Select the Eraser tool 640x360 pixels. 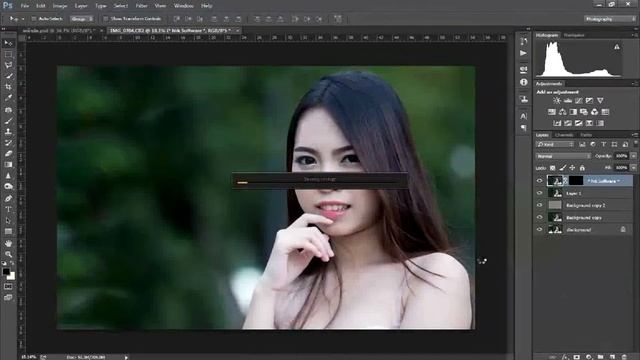tap(8, 154)
